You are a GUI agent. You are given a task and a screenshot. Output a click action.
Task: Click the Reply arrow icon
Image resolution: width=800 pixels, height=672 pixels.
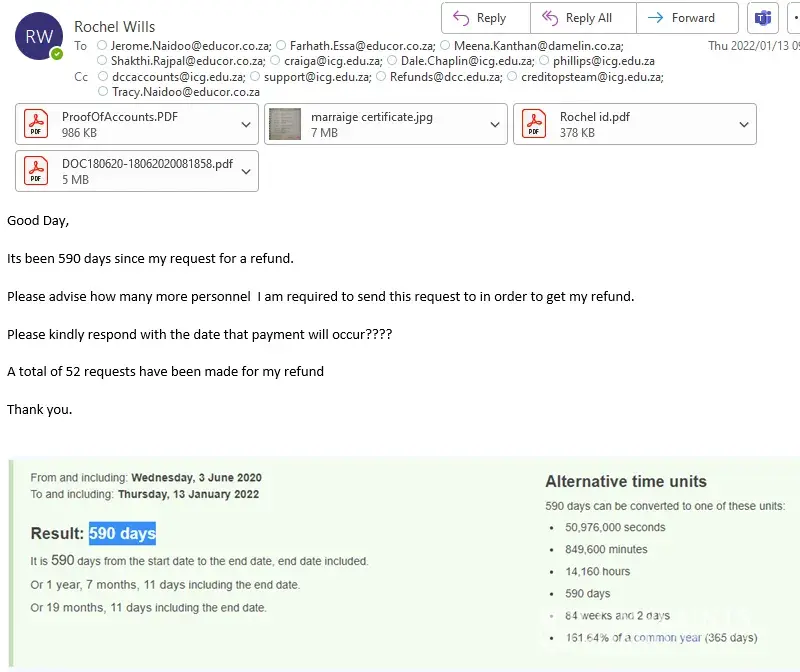click(461, 18)
